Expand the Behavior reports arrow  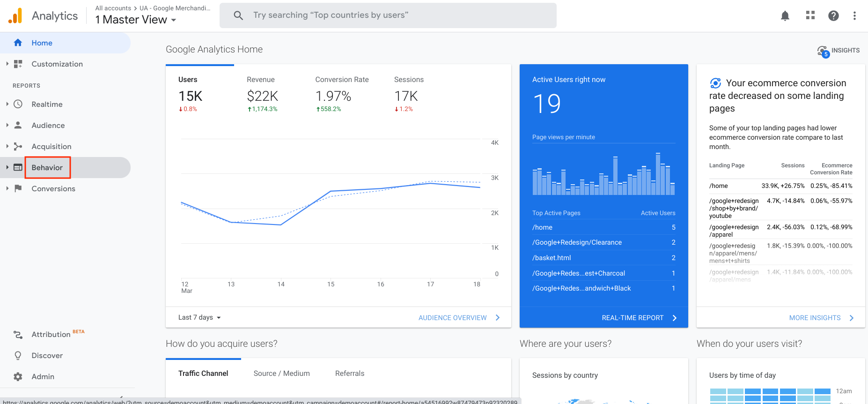(7, 167)
